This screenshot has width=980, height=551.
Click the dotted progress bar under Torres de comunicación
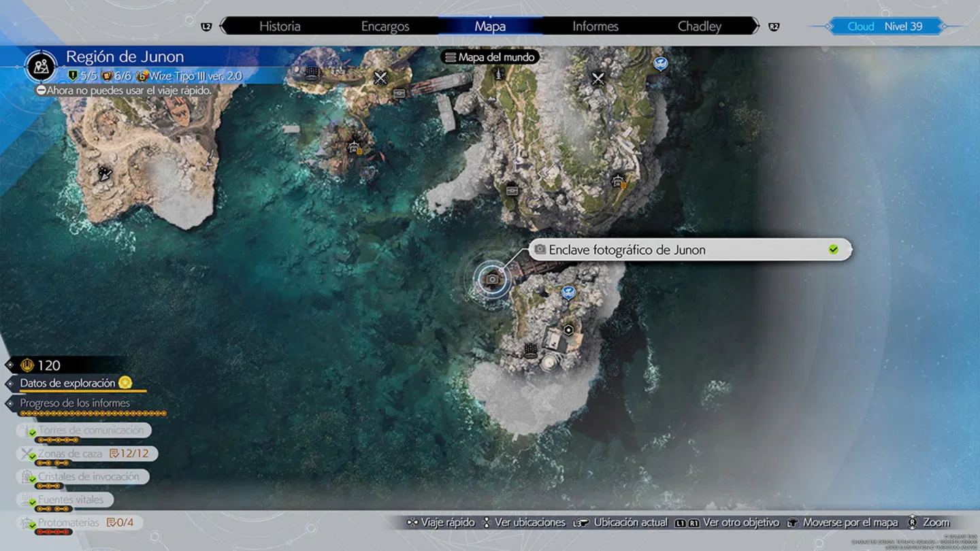pos(57,440)
